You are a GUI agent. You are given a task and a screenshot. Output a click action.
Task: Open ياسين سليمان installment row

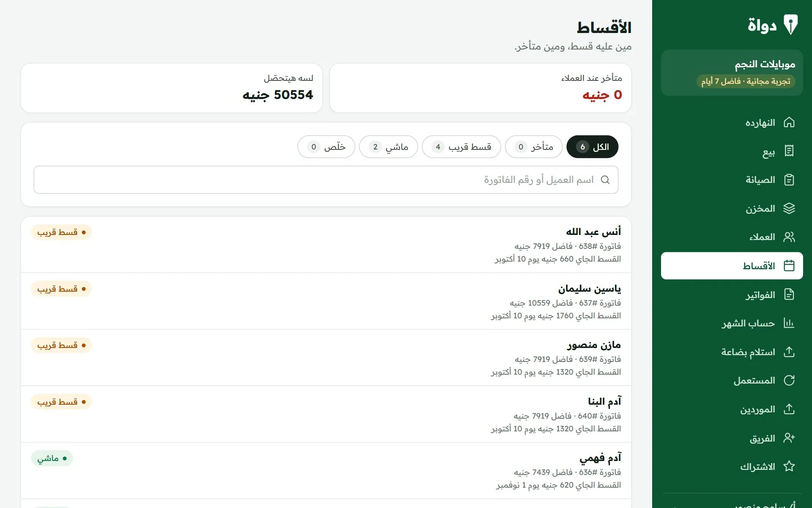pyautogui.click(x=326, y=301)
